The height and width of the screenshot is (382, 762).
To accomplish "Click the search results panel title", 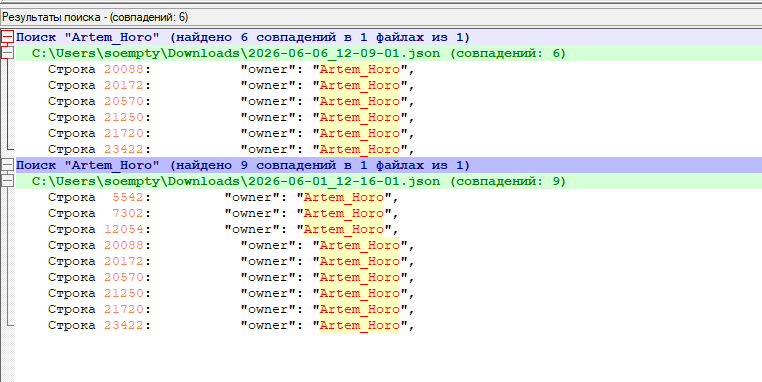I will pyautogui.click(x=95, y=17).
